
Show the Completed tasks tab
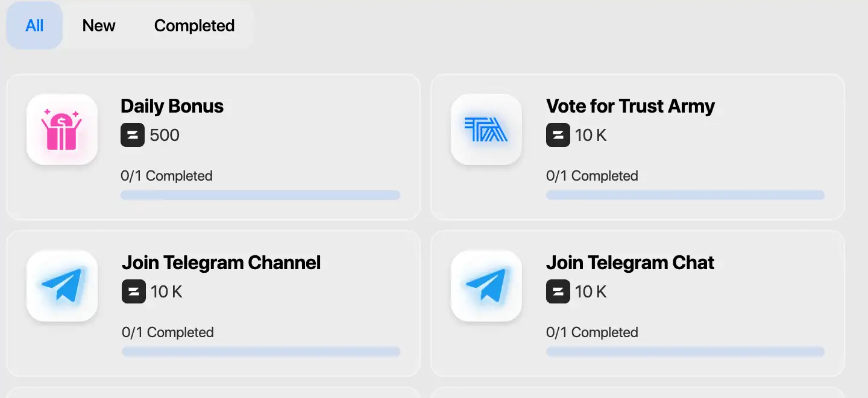(194, 26)
